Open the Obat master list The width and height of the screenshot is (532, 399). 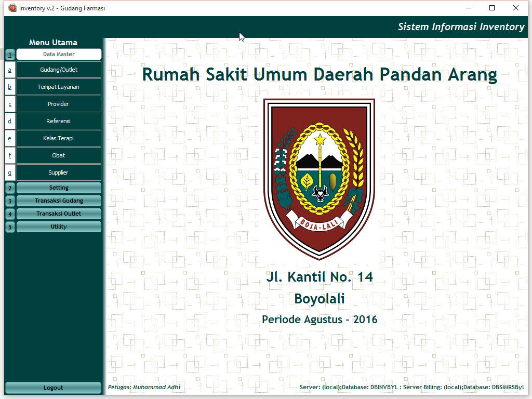59,155
